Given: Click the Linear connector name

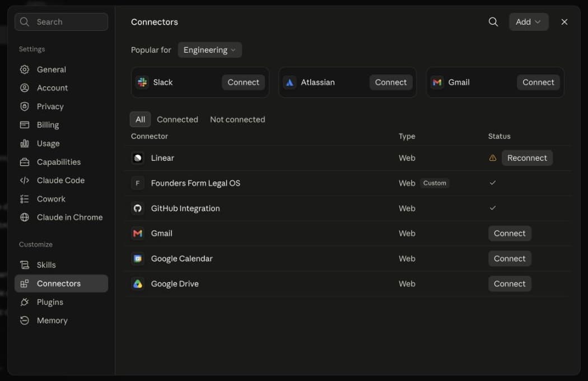Looking at the screenshot, I should (162, 158).
